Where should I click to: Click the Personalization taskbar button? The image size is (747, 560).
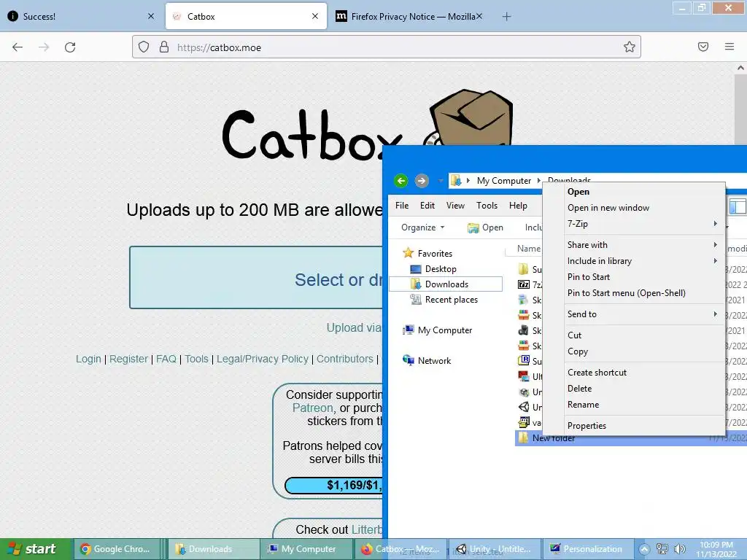coord(587,549)
